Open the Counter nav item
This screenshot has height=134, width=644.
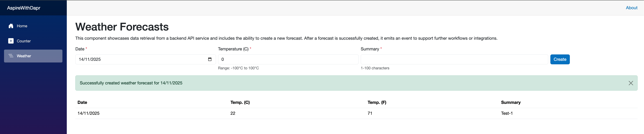tap(24, 41)
